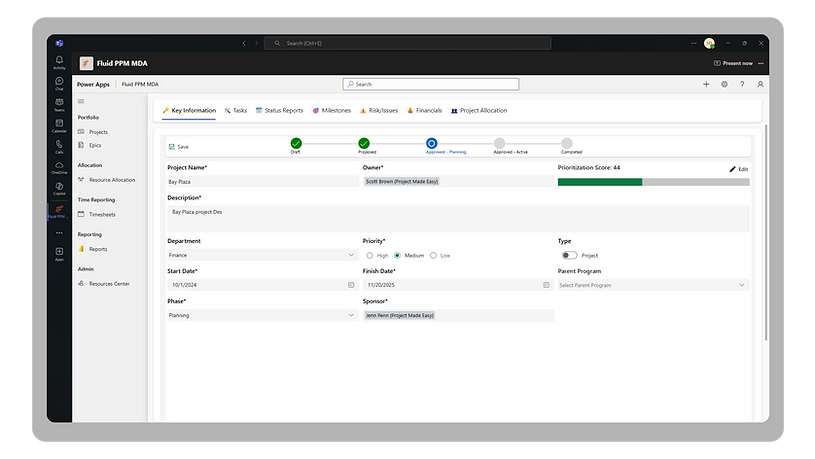Click the Save button
This screenshot has width=815, height=459.
coord(179,147)
